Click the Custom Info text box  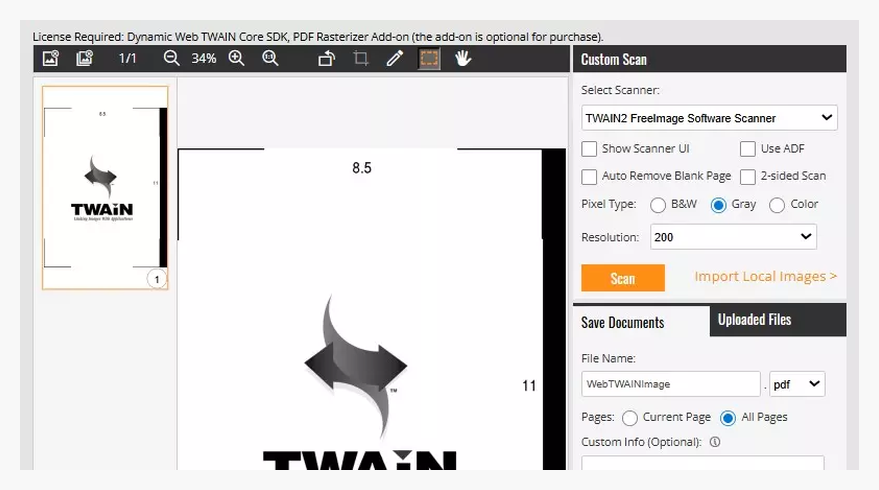point(702,463)
